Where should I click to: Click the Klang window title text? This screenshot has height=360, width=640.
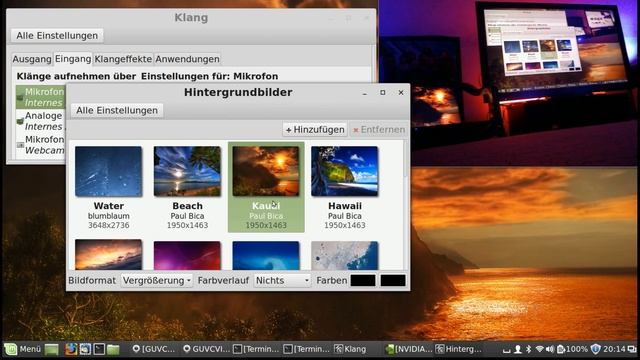tap(191, 18)
